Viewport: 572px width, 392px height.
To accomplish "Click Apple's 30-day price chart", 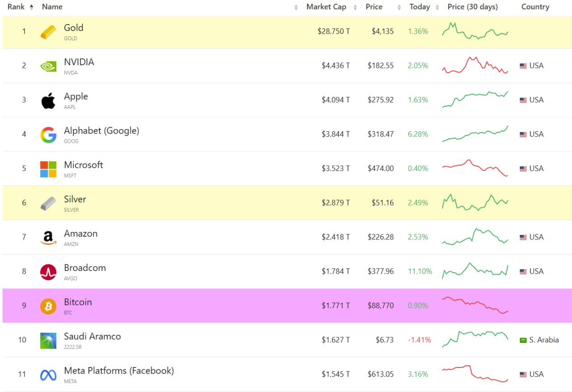I will pyautogui.click(x=475, y=100).
